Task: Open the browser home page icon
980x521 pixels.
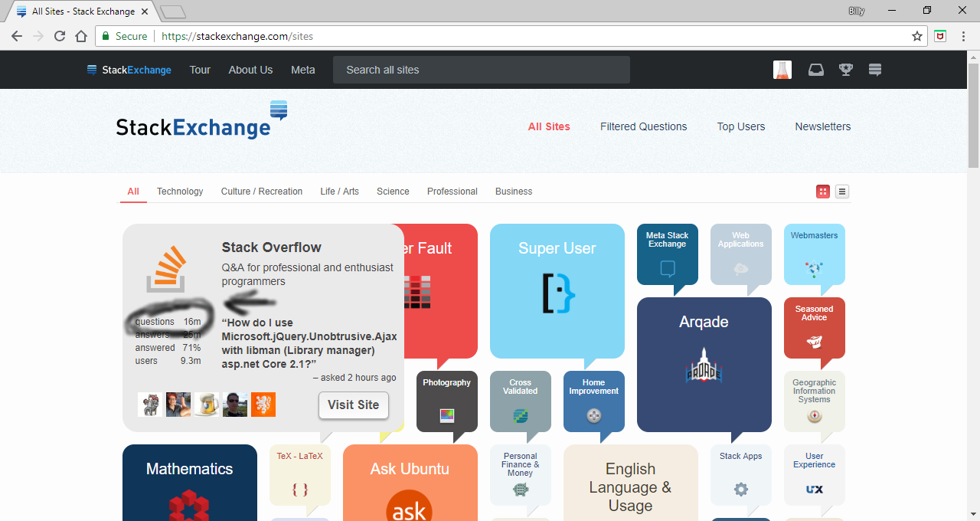Action: pyautogui.click(x=81, y=36)
